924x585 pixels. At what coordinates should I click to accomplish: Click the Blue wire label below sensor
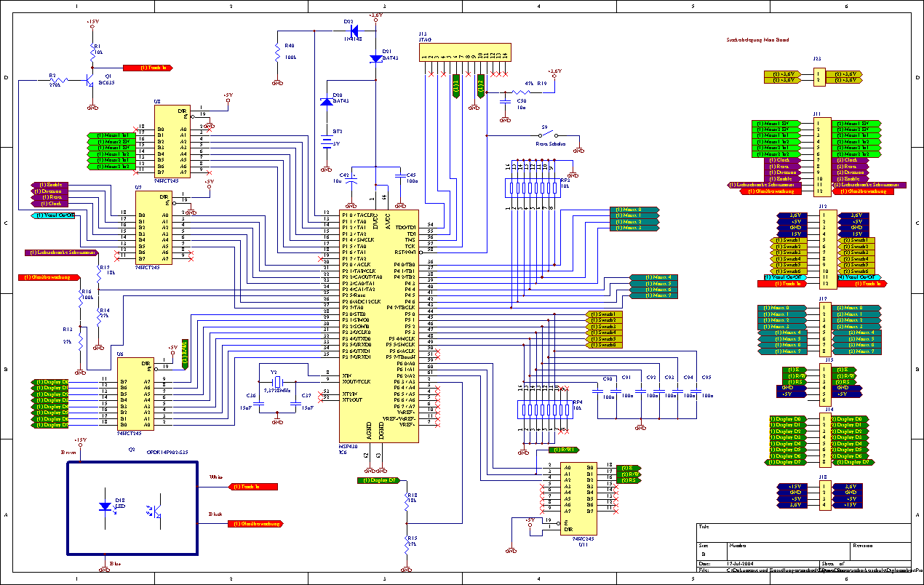tap(115, 563)
